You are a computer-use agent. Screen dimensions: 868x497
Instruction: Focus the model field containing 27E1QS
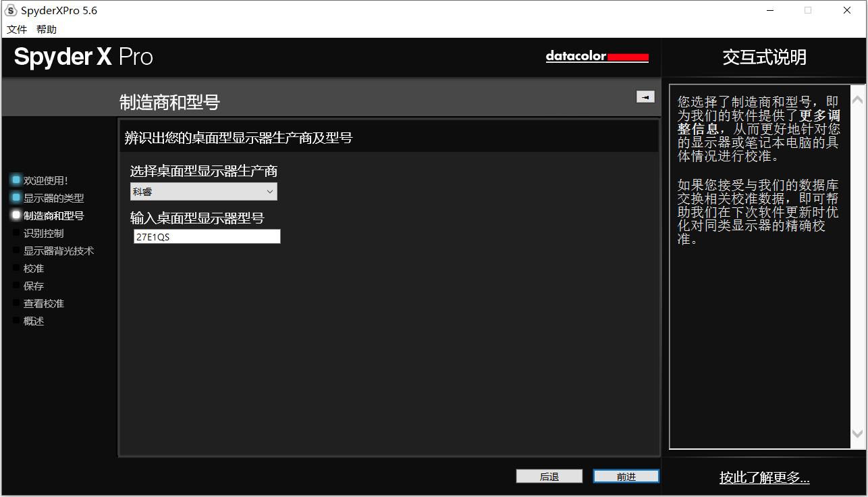pos(207,236)
